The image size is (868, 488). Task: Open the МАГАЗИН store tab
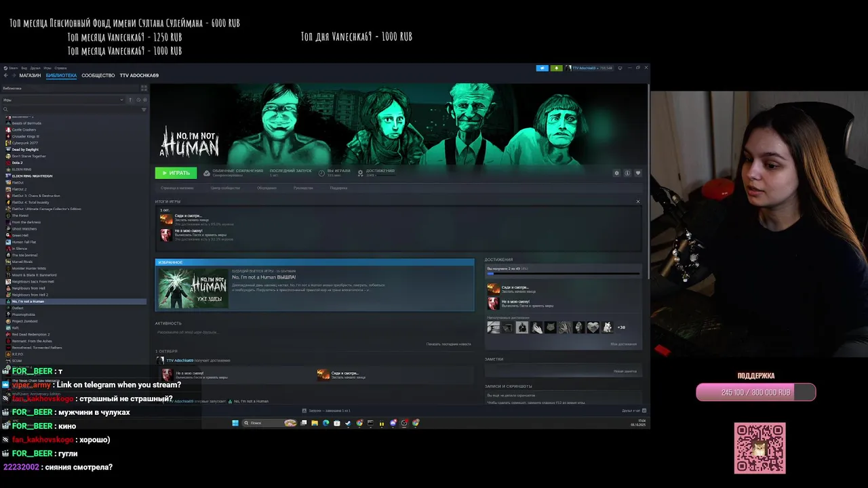coord(30,75)
